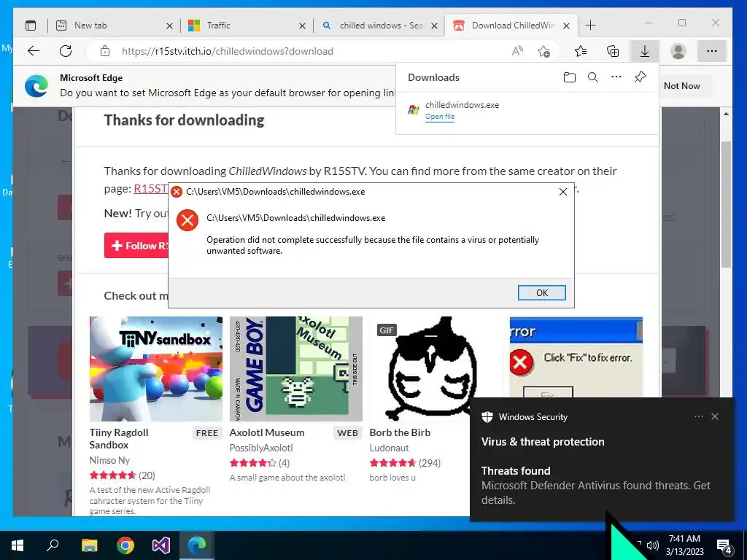This screenshot has height=560, width=747.
Task: Open the Collections icon
Action: pyautogui.click(x=613, y=51)
